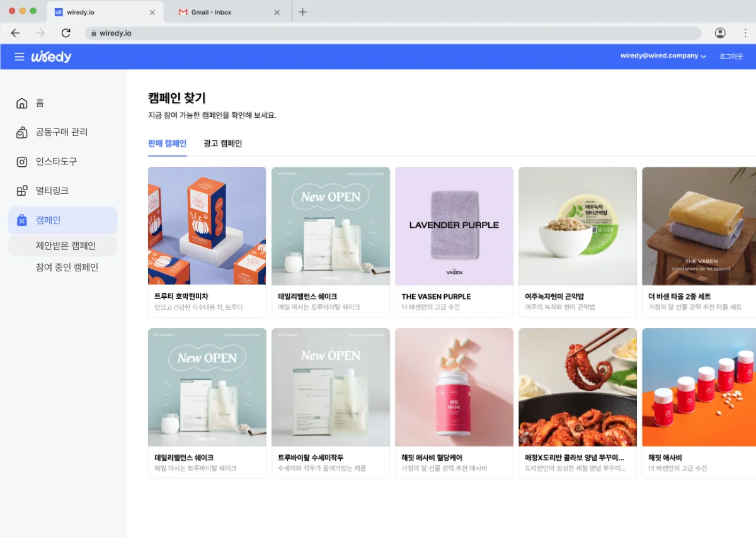This screenshot has width=756, height=537.
Task: Open 참여 중인 캠페인 submenu item
Action: click(x=67, y=268)
